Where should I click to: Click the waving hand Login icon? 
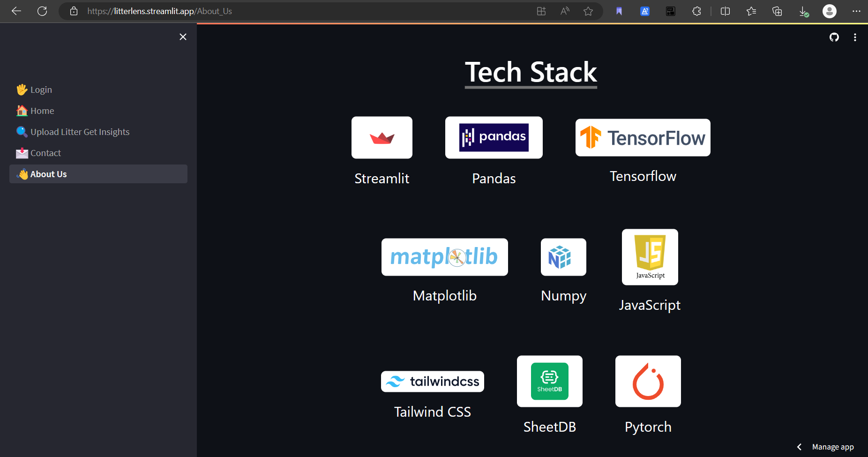(x=22, y=90)
